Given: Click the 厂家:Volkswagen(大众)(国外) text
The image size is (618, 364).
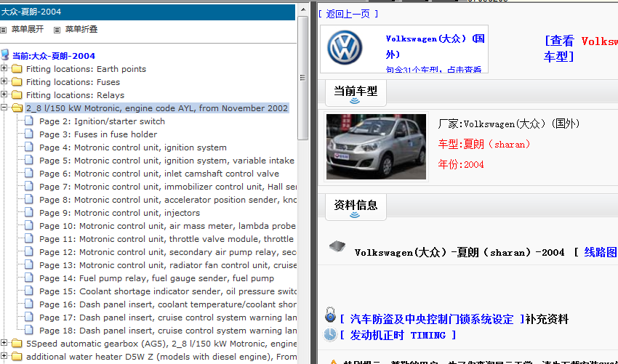Looking at the screenshot, I should pos(509,124).
